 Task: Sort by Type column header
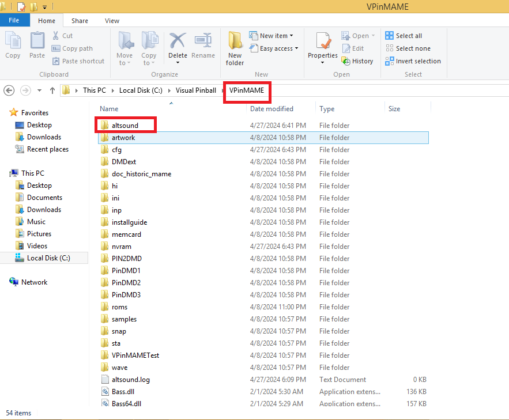click(327, 109)
